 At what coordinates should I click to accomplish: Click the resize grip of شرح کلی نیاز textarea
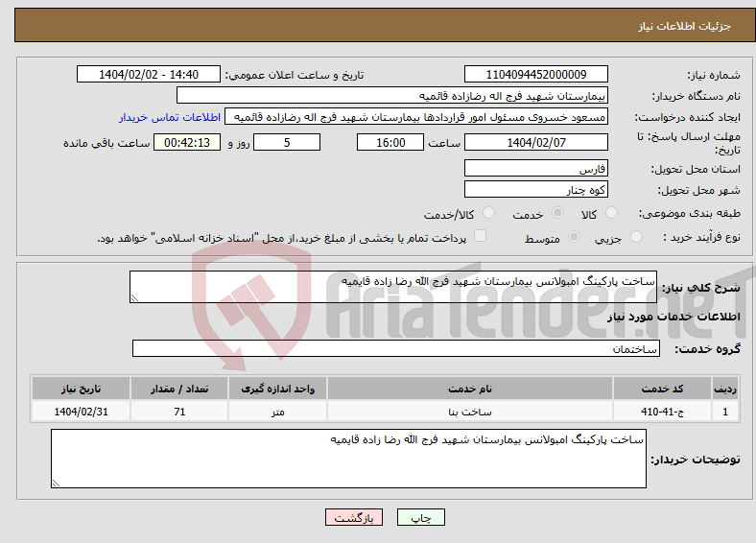pos(134,298)
